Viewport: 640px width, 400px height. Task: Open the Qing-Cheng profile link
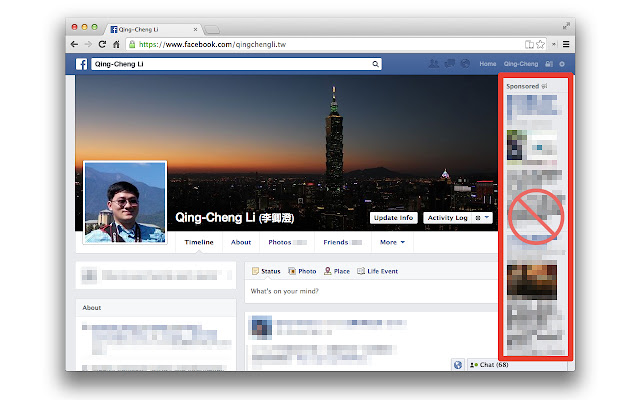click(521, 64)
